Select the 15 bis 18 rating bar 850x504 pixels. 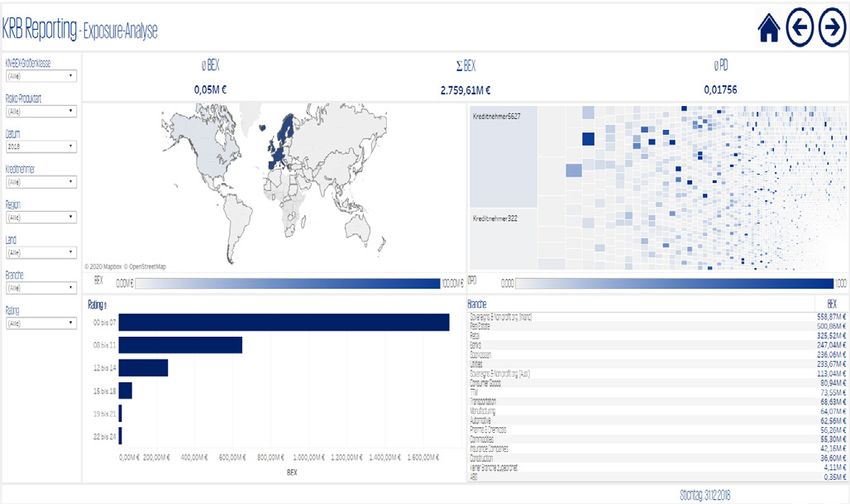click(125, 391)
